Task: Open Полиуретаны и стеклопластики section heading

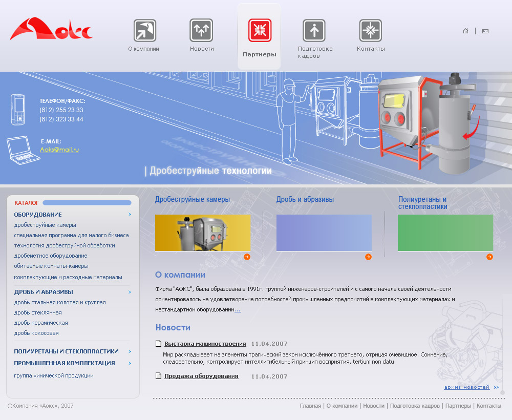Action: (422, 203)
